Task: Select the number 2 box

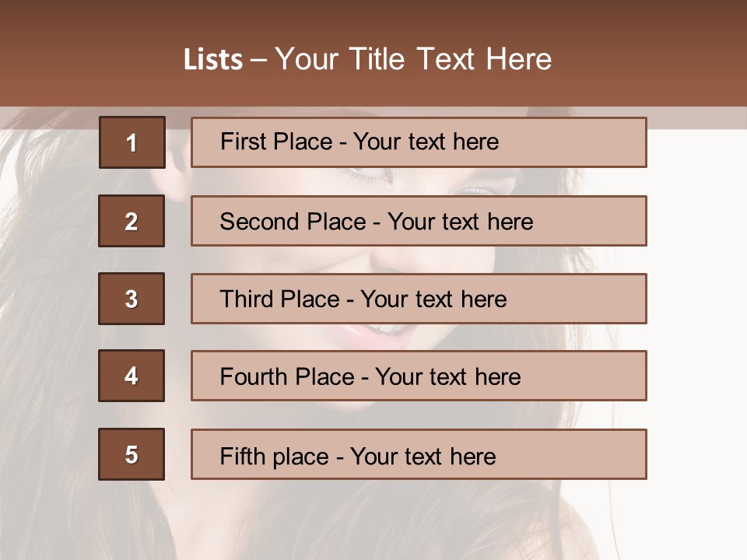Action: 132,221
